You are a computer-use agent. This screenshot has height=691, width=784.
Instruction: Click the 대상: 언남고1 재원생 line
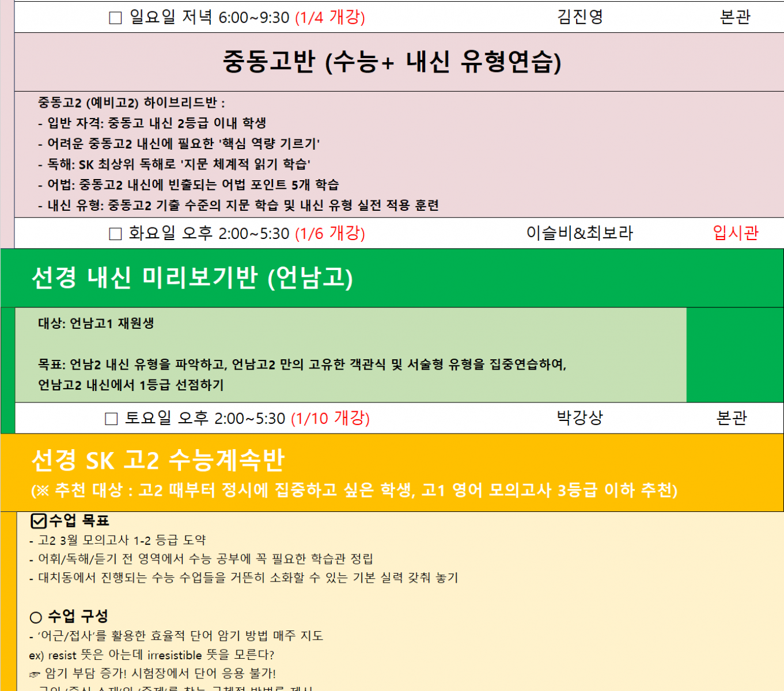[96, 323]
